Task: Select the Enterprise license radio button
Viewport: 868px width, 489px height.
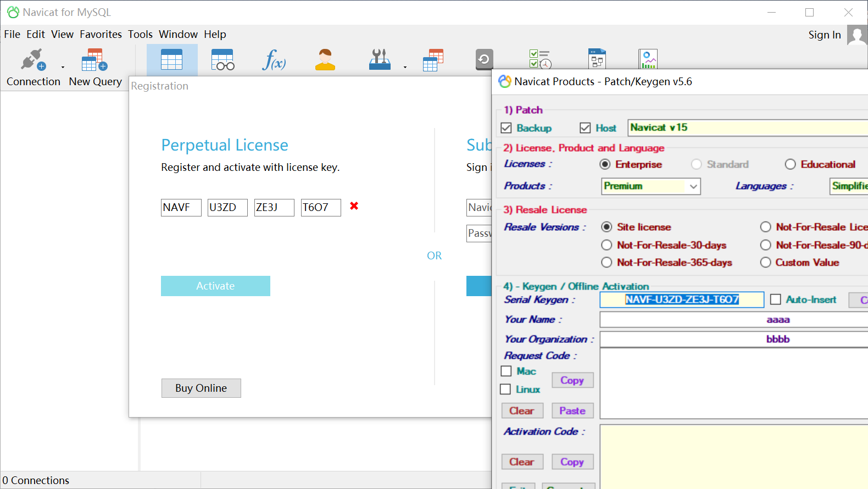Action: coord(605,164)
